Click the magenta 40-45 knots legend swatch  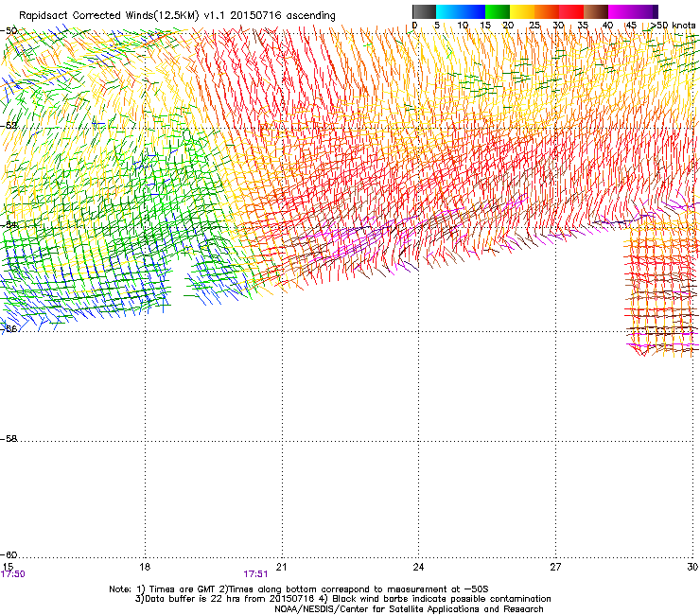click(x=621, y=11)
